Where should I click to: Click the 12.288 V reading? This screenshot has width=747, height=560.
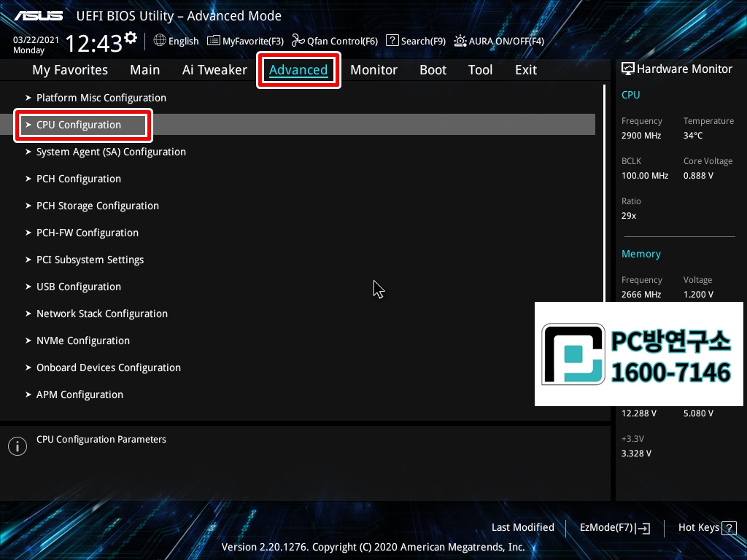coord(638,413)
